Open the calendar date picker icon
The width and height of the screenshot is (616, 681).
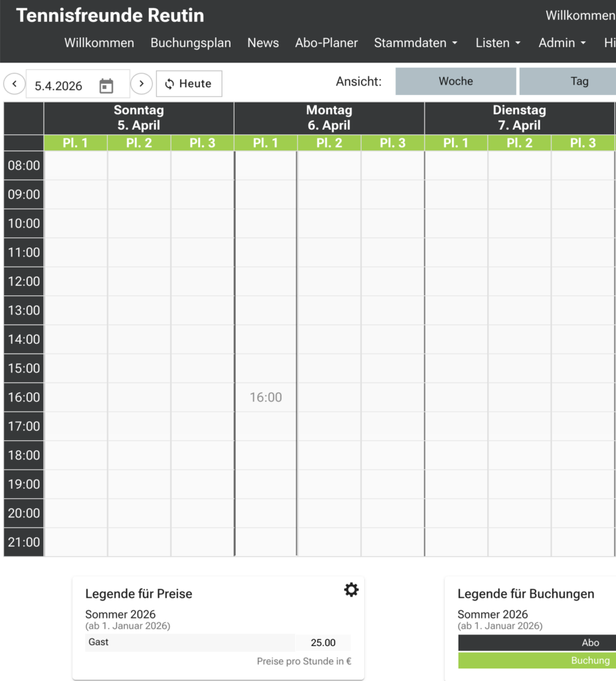point(106,86)
